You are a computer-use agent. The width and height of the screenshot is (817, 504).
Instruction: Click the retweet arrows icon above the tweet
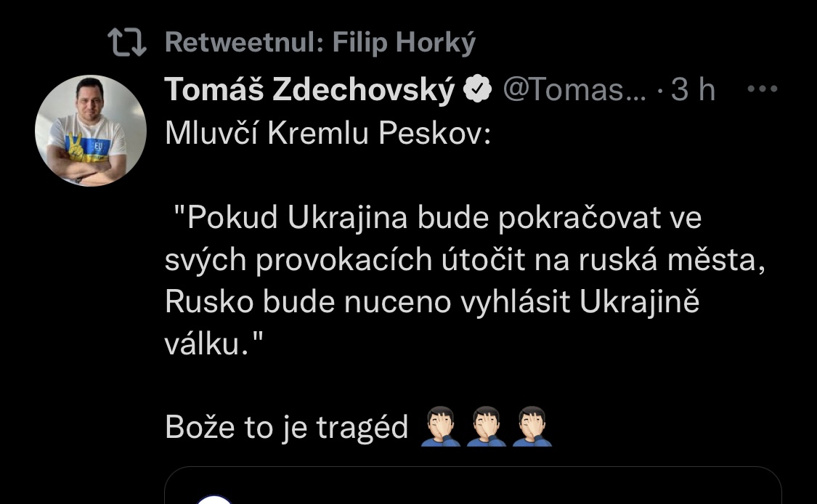pos(126,43)
